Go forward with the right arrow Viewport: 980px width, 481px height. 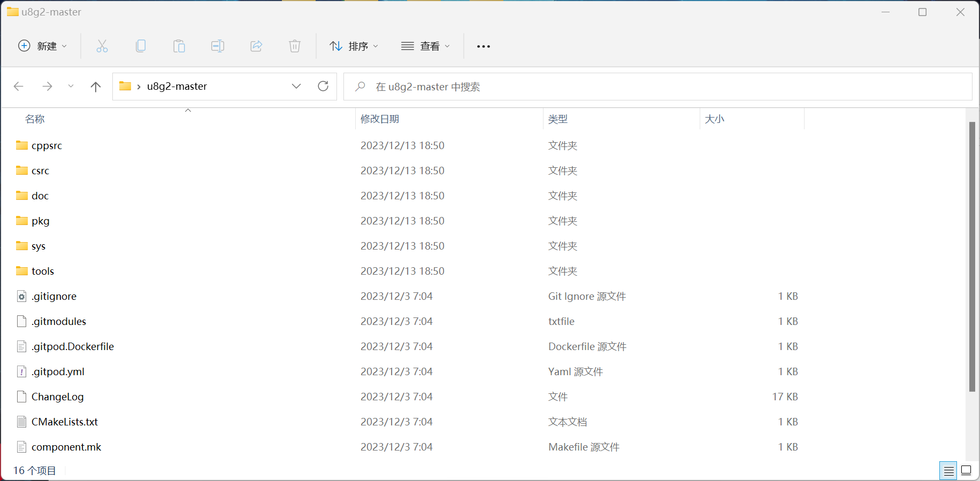[x=48, y=86]
